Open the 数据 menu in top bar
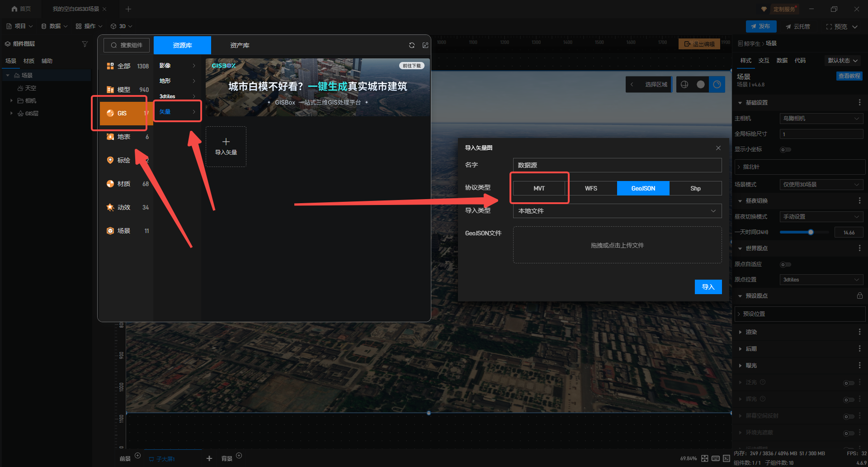868x467 pixels. coord(54,26)
